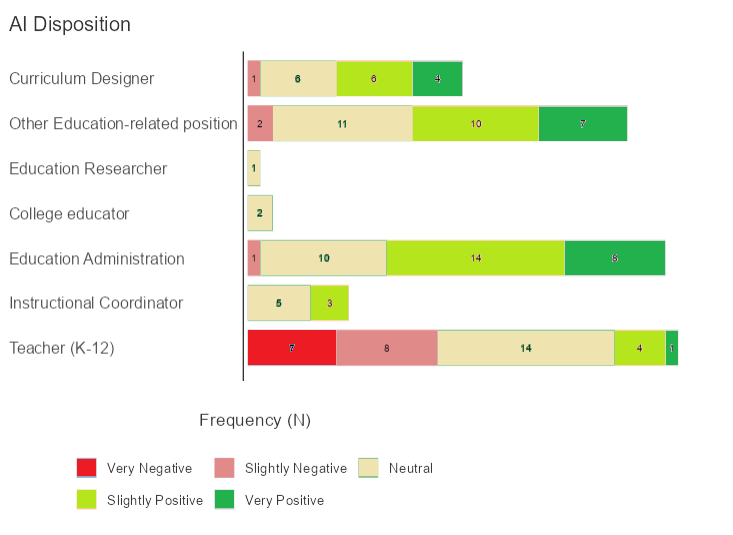
Task: Click Other Education-related Very Positive segment labeled 7
Action: (583, 123)
